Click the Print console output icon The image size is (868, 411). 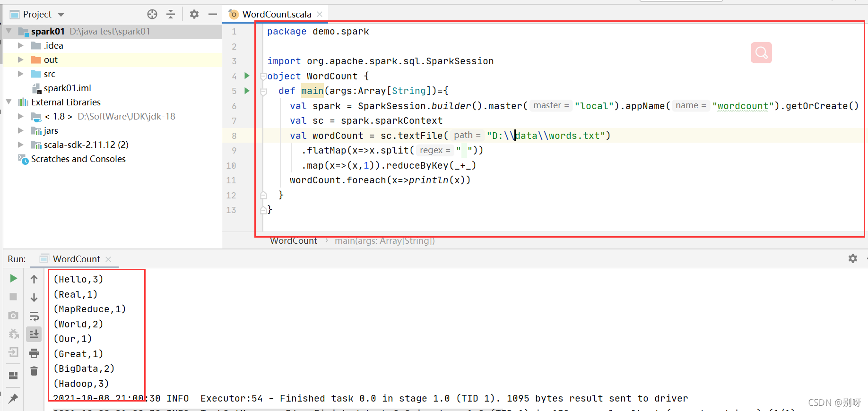34,353
